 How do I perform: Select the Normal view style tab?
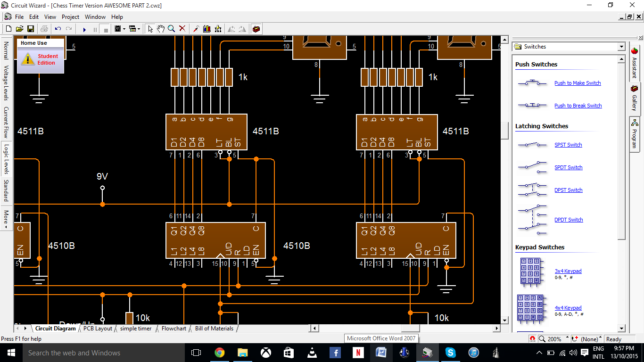6,50
